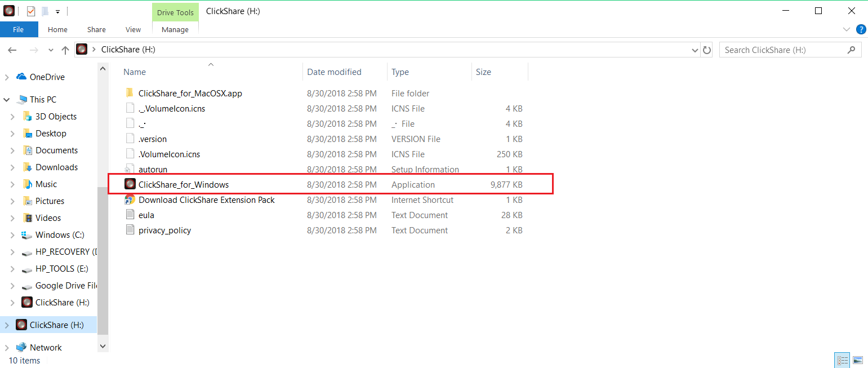
Task: Expand the HP_RECOVERY drive node
Action: tap(13, 251)
